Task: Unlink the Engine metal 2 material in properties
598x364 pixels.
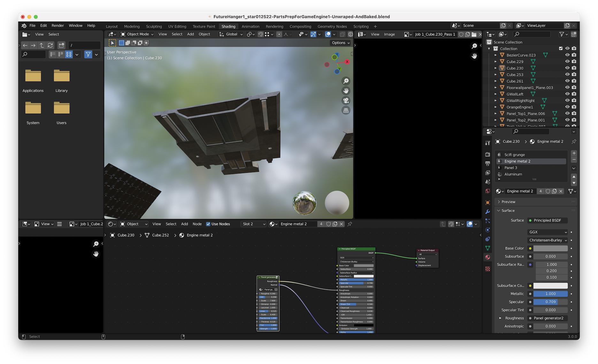Action: tap(561, 191)
